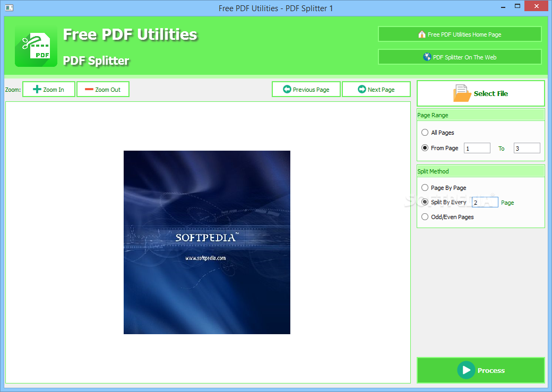The width and height of the screenshot is (552, 392).
Task: Go to Previous Page
Action: [x=306, y=89]
